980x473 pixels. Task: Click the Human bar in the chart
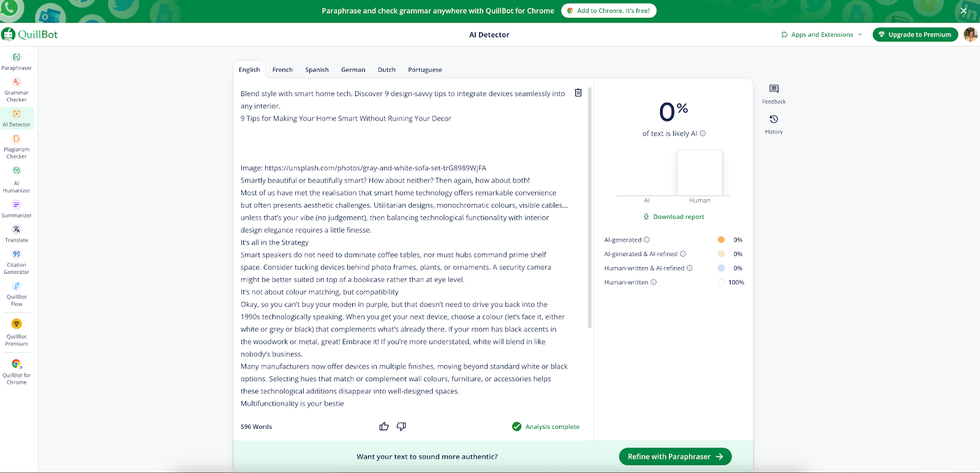[699, 173]
